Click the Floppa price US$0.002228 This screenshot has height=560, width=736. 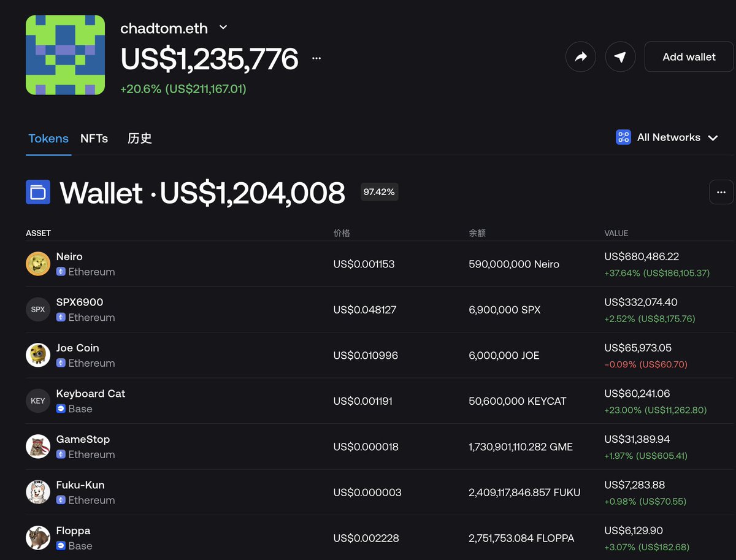[366, 539]
